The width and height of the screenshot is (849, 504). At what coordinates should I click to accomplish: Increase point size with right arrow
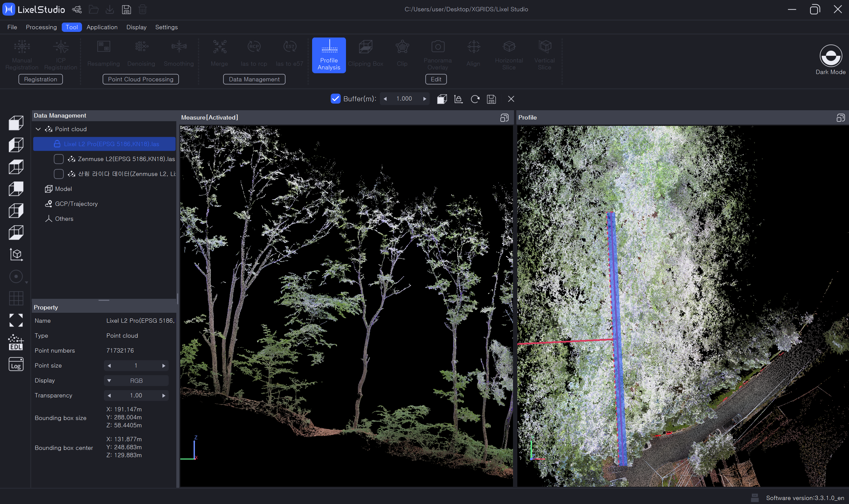point(164,366)
